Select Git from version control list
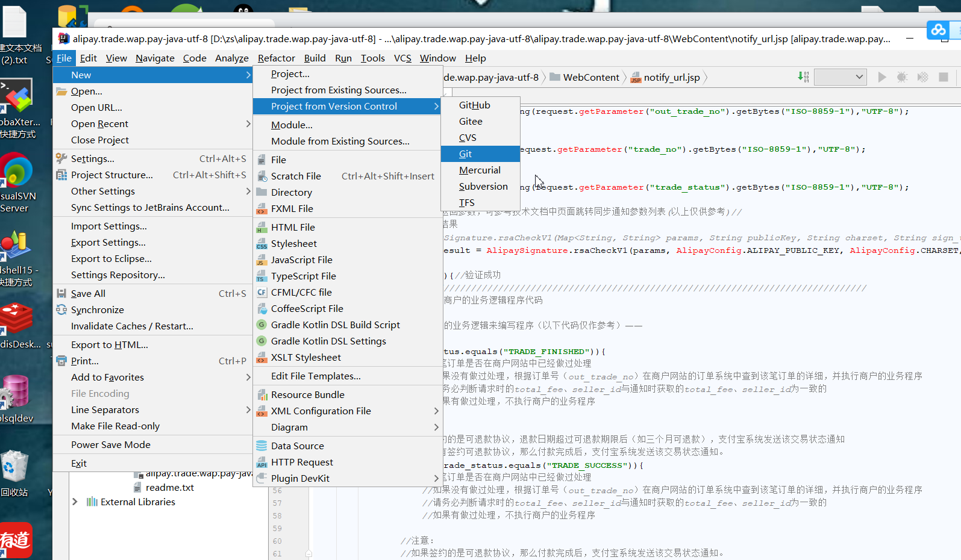This screenshot has height=560, width=961. point(480,154)
